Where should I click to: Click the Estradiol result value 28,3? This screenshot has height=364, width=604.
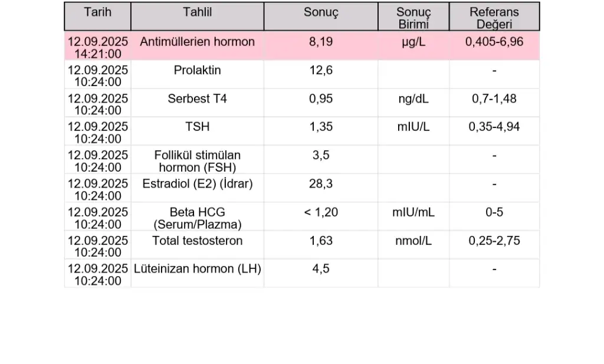coord(321,183)
